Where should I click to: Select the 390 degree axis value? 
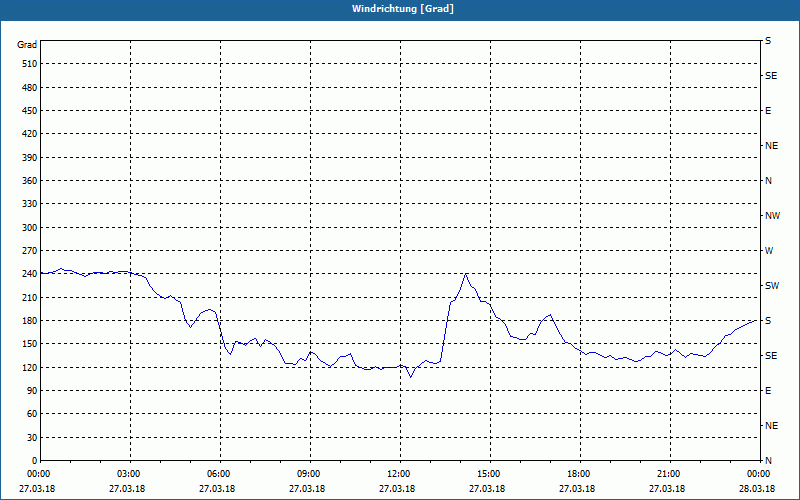click(30, 157)
